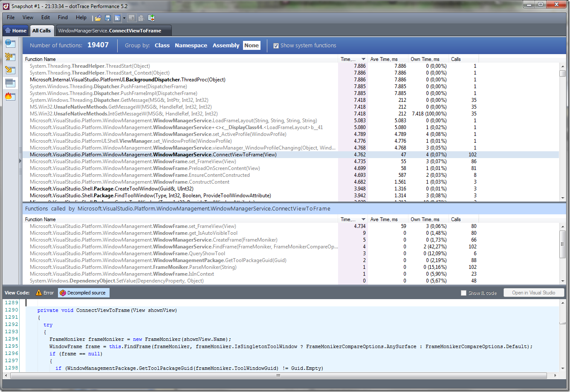Select the FrameMoniker.ParseMoniker(String) row
Image resolution: width=570 pixels, height=392 pixels.
pos(291,267)
